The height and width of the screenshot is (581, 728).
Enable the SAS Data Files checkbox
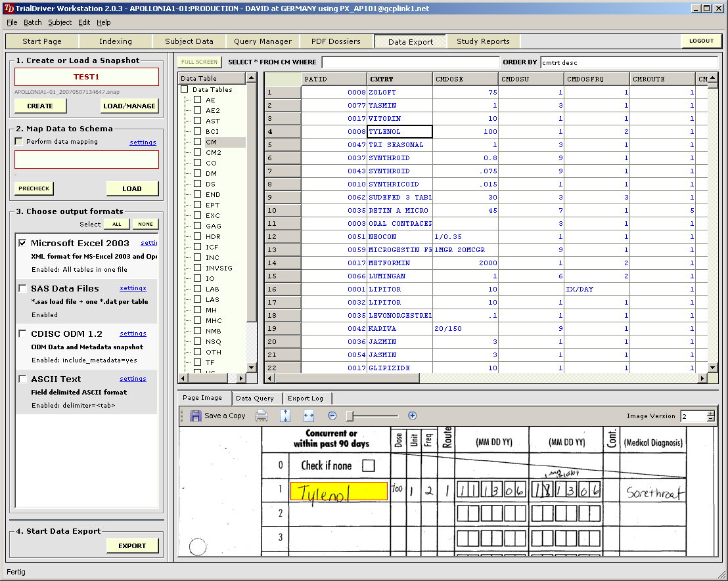[23, 288]
